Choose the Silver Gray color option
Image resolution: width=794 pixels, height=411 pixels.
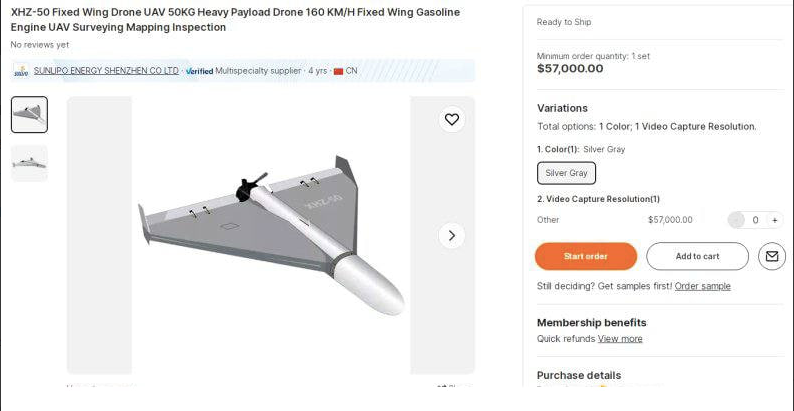(x=566, y=173)
